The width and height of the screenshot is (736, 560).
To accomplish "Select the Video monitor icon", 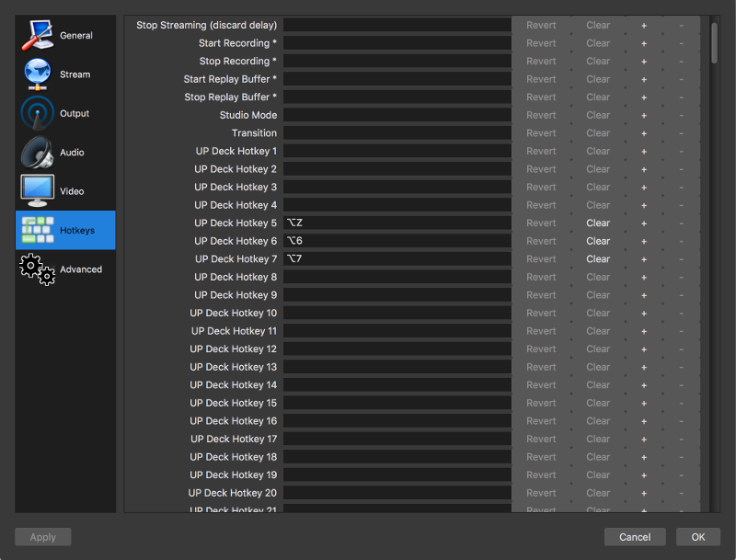I will coord(38,191).
